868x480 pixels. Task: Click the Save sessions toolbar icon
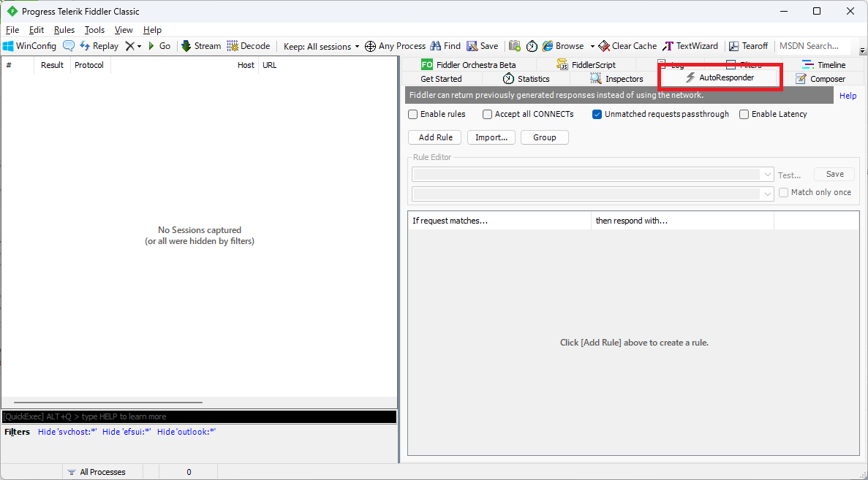click(483, 46)
